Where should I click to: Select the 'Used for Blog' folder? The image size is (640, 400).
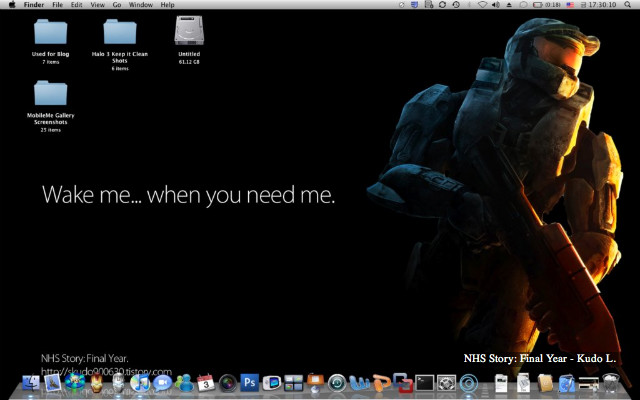[x=51, y=32]
